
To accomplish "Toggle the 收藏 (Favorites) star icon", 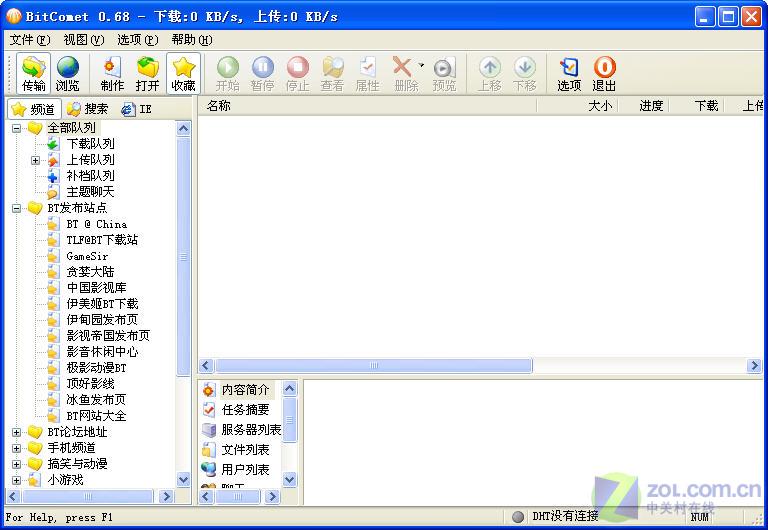I will tap(183, 73).
